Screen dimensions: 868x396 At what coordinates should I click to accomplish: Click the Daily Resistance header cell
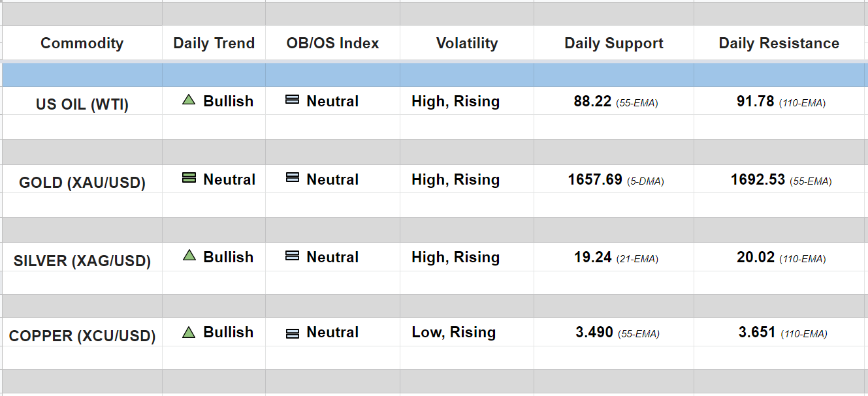click(779, 43)
